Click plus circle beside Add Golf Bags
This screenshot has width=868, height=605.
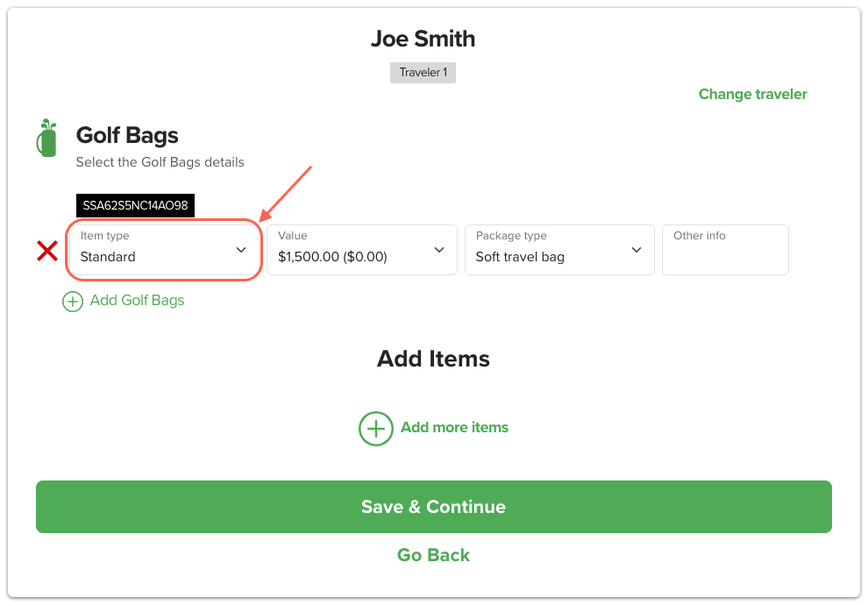tap(73, 302)
